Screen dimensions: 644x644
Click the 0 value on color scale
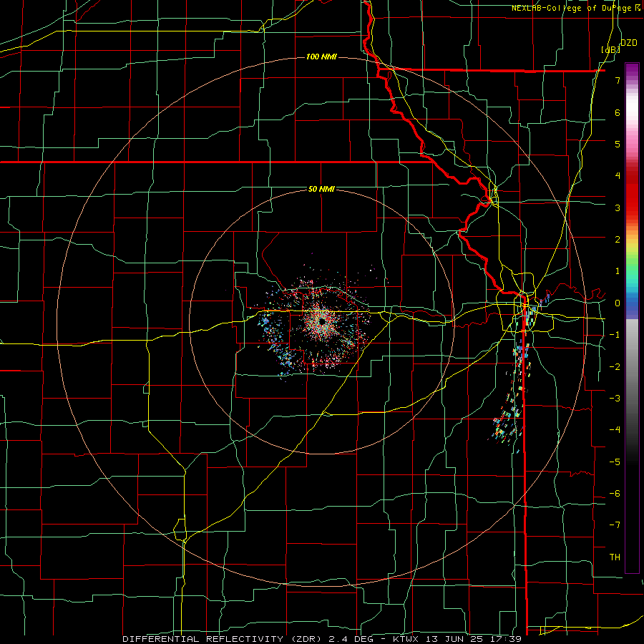tap(618, 303)
